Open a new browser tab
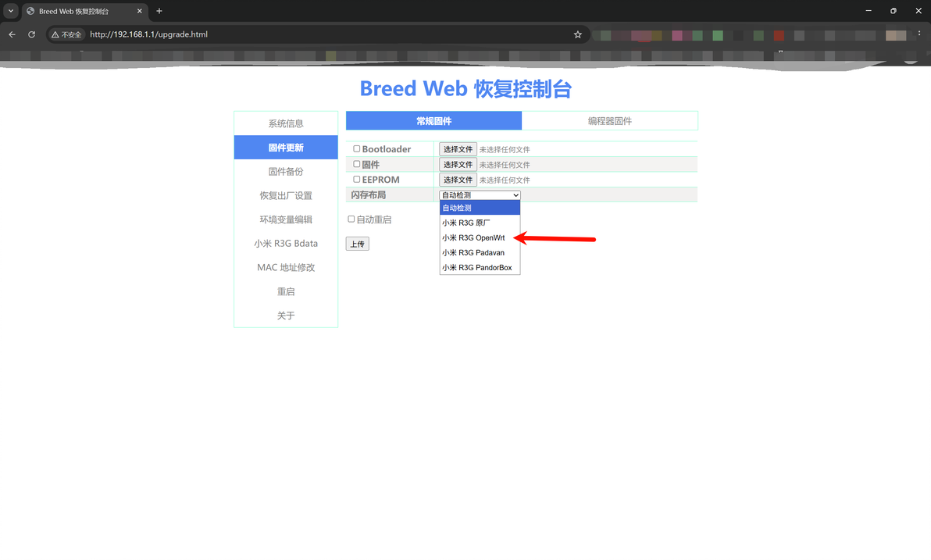 tap(159, 11)
